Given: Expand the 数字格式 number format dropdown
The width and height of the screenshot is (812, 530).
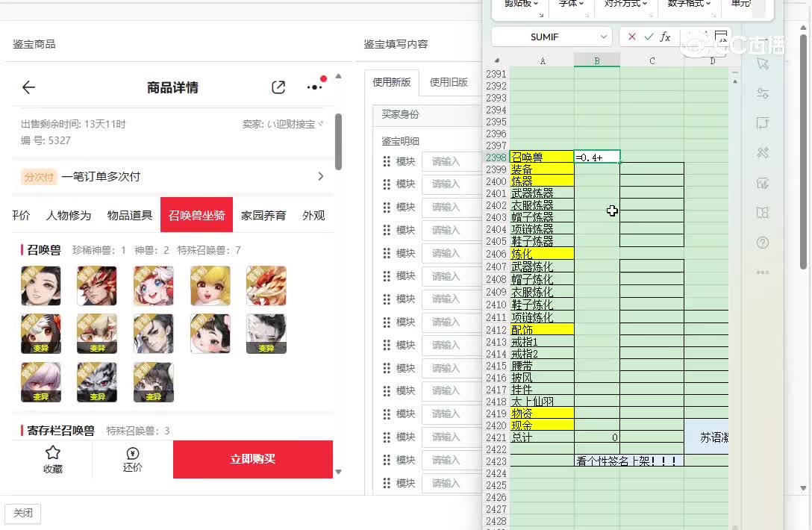Looking at the screenshot, I should pyautogui.click(x=708, y=4).
